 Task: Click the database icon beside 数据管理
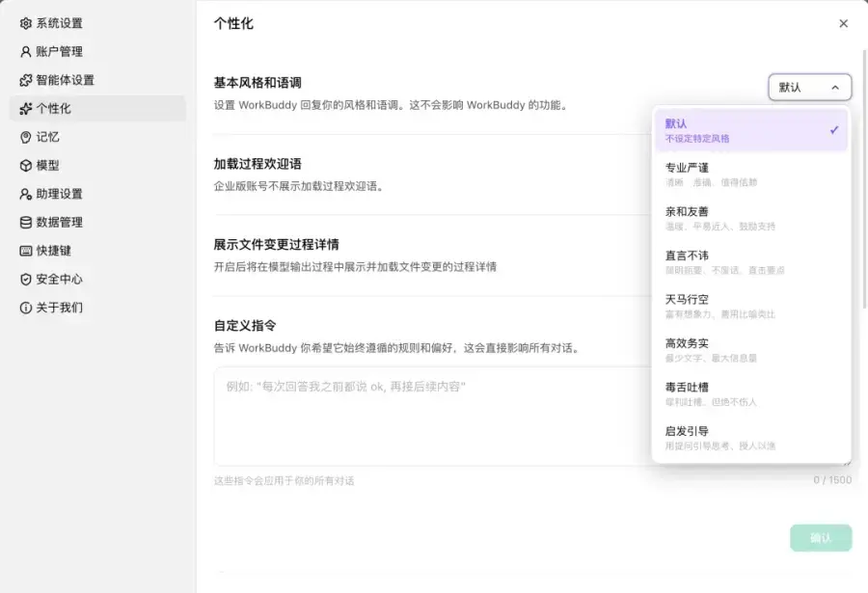coord(25,223)
